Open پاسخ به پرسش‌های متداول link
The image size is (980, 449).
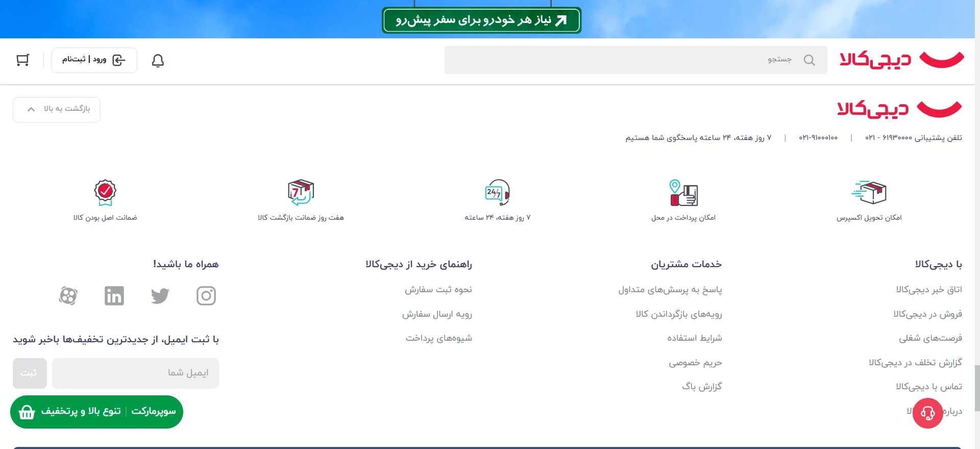[x=670, y=290]
